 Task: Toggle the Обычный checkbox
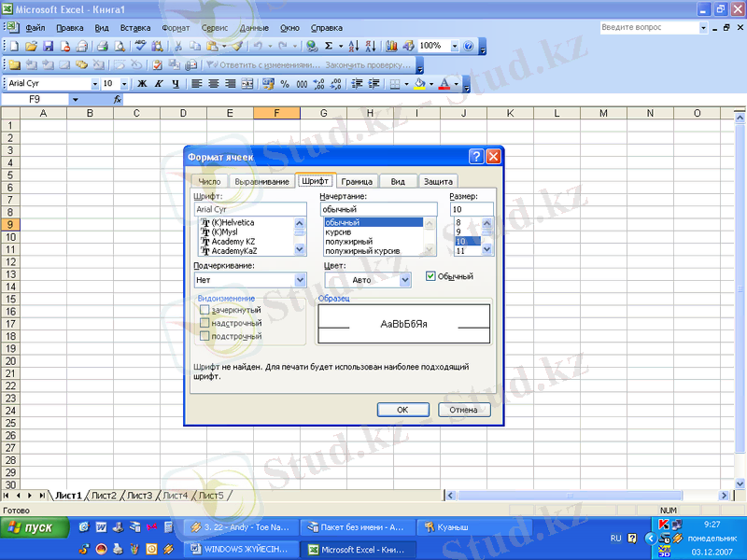click(x=430, y=276)
